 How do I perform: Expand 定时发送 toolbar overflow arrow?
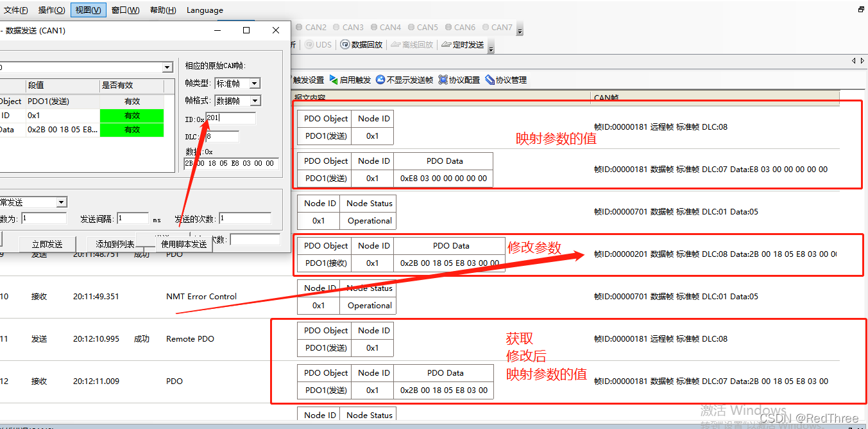click(491, 48)
